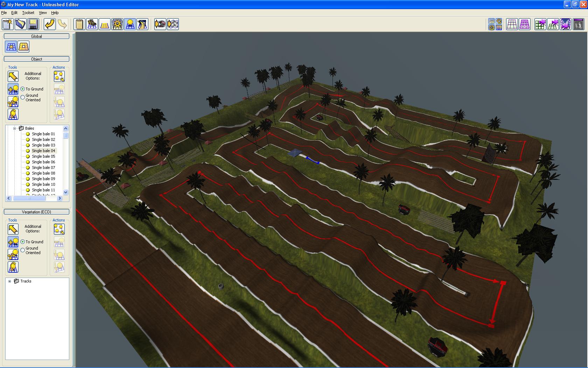Image resolution: width=588 pixels, height=368 pixels.
Task: Open the View menu
Action: 43,13
